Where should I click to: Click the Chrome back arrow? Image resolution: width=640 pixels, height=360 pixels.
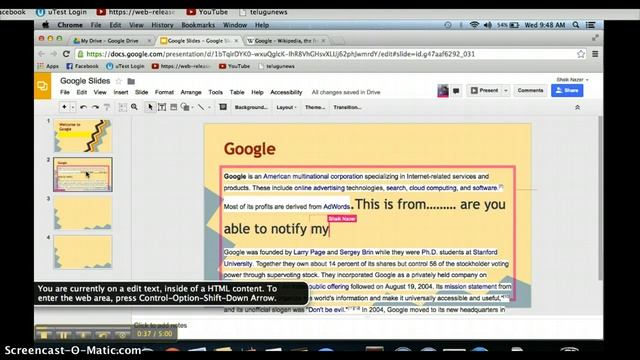(41, 54)
